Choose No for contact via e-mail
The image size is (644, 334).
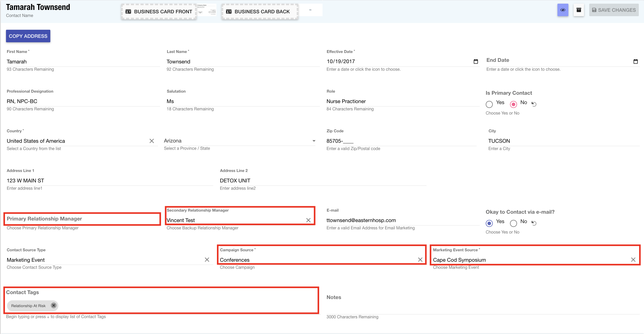click(513, 223)
